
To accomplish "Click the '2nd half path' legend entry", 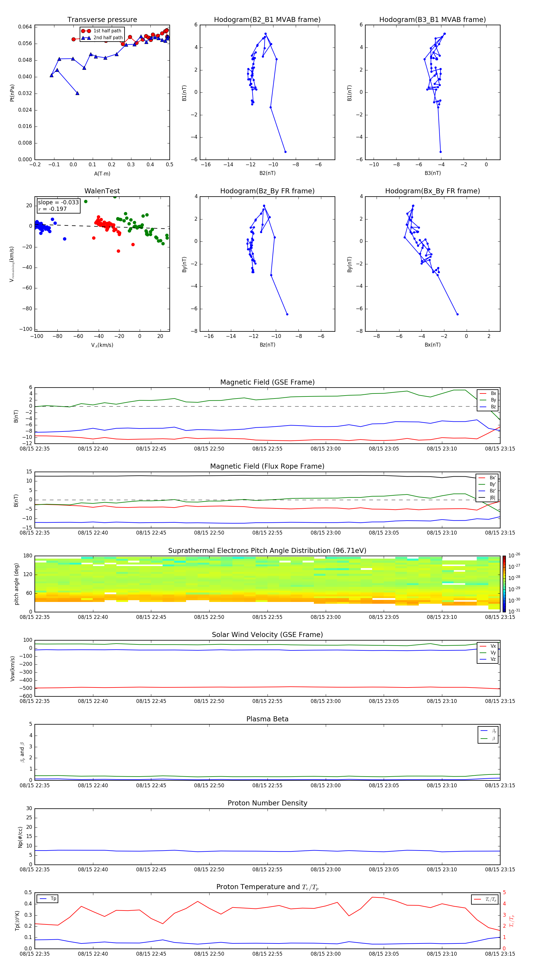I will pos(102,38).
